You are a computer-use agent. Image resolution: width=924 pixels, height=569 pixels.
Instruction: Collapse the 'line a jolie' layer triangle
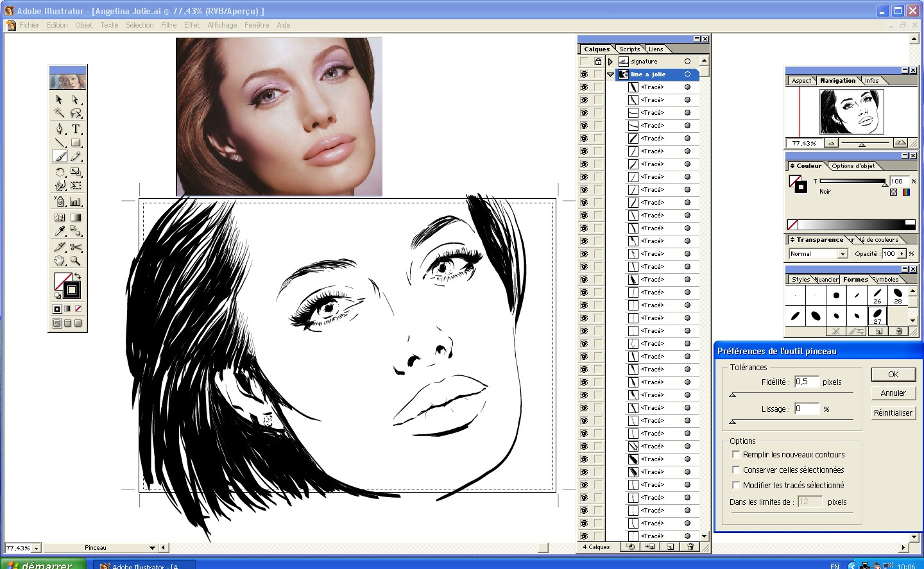click(x=610, y=74)
